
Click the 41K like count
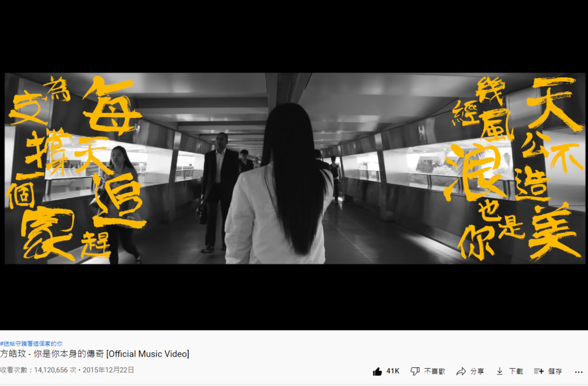393,371
